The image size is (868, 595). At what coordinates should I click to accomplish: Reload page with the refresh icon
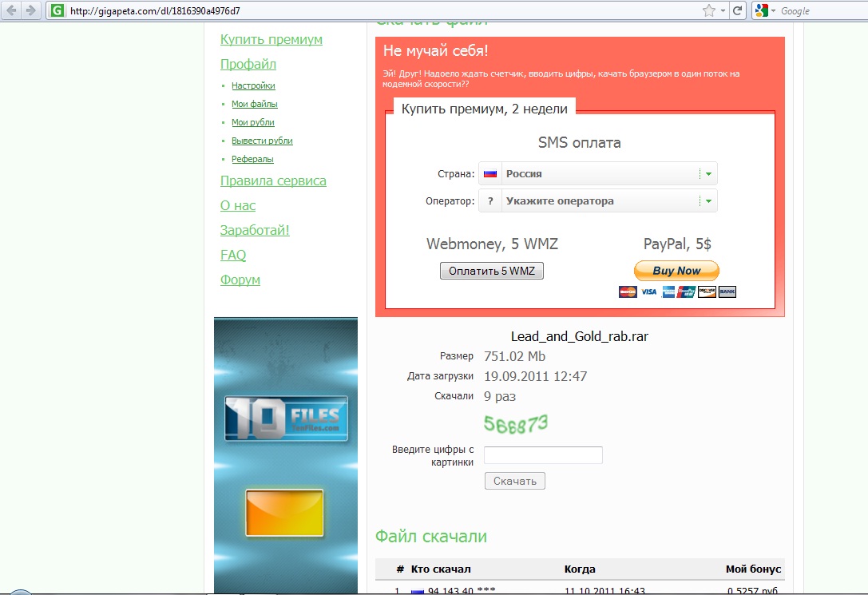738,10
